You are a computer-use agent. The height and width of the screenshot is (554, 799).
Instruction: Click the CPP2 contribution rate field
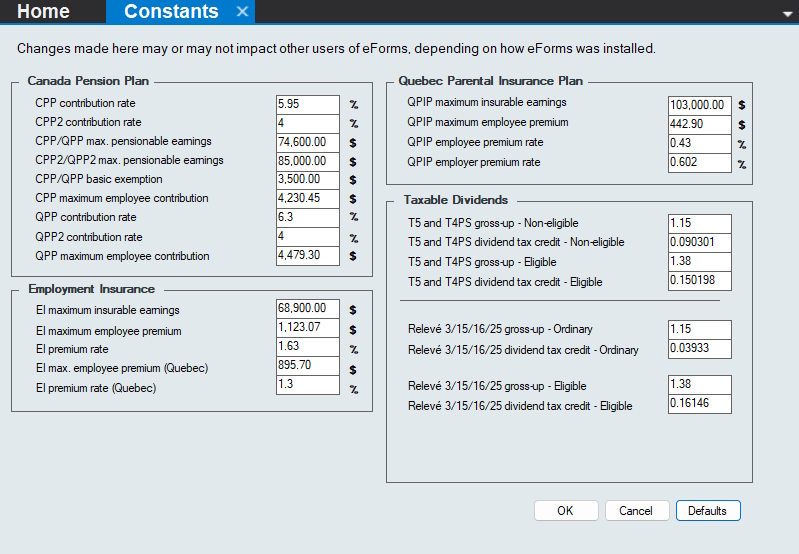point(308,122)
